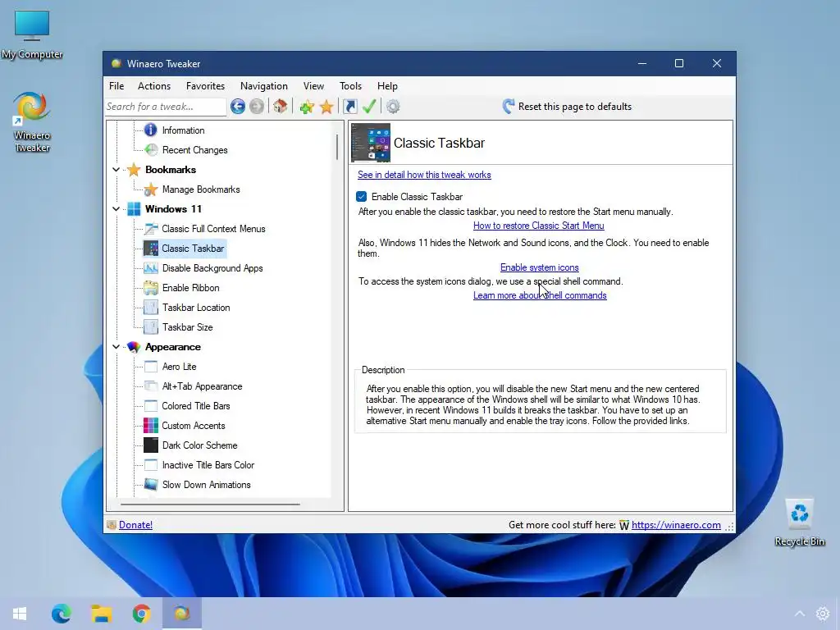Click the Winaero Tweaker taskbar button

(182, 614)
